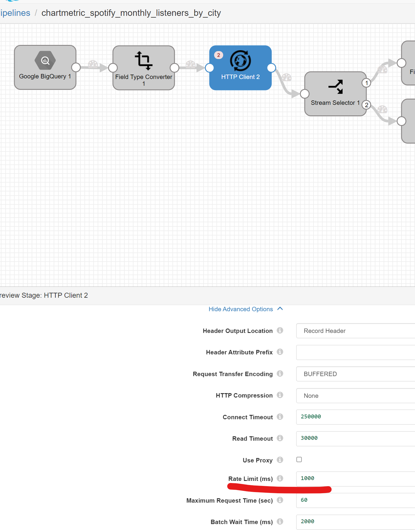
Task: Open the Header Output Location dropdown
Action: click(x=355, y=331)
